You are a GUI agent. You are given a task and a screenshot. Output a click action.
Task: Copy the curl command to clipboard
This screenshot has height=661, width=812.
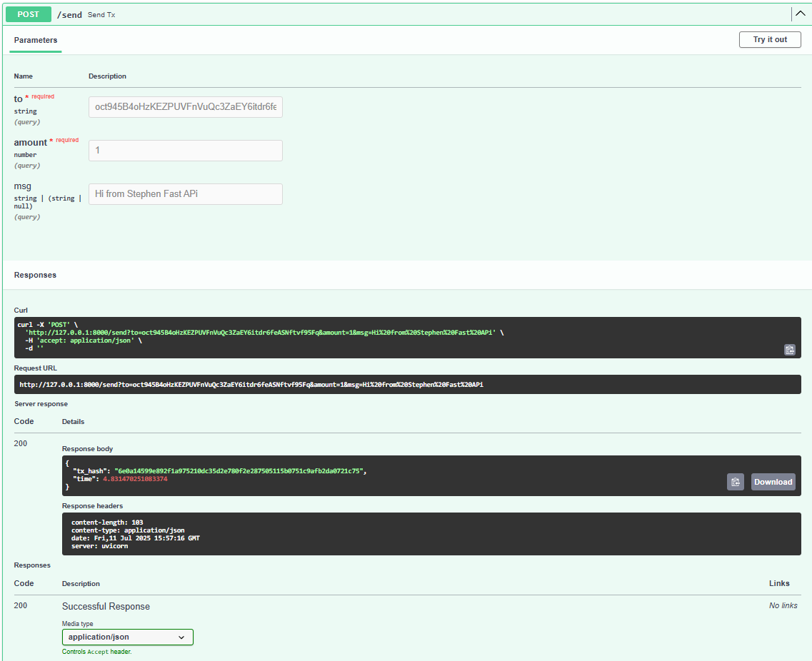point(789,350)
